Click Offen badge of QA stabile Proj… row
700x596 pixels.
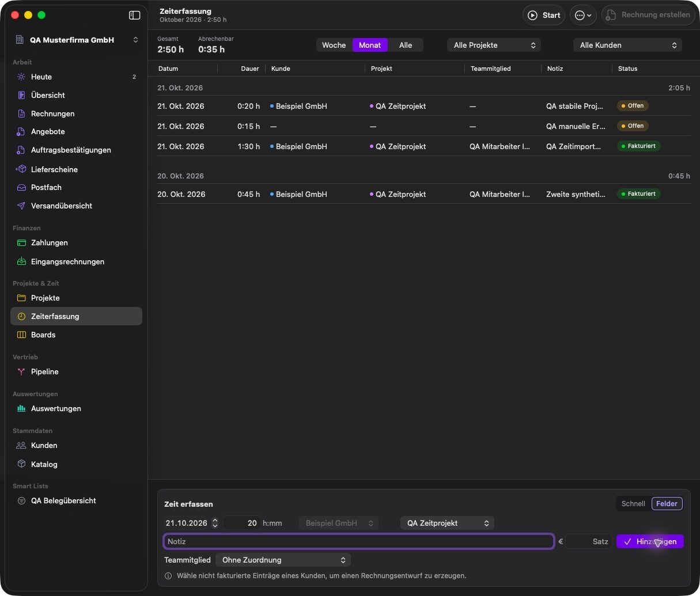click(633, 106)
